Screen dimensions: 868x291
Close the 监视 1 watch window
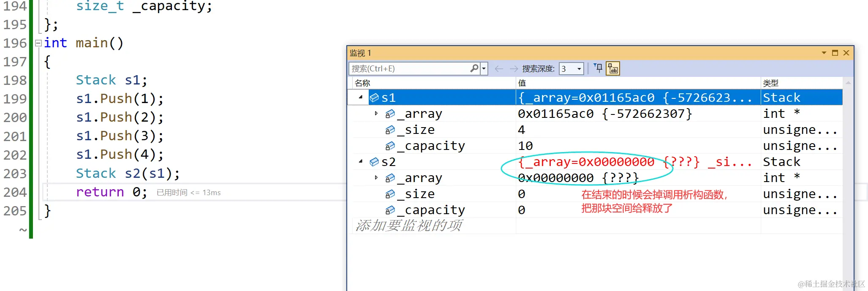pos(846,53)
